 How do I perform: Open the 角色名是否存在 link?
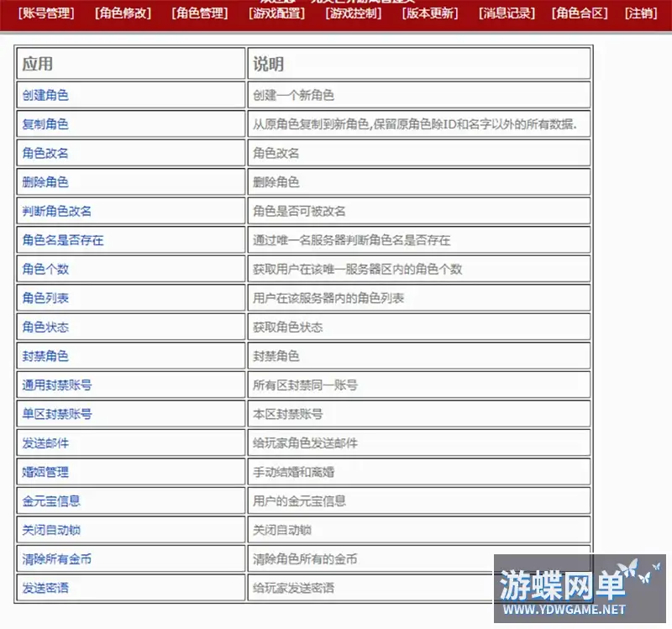coord(63,240)
